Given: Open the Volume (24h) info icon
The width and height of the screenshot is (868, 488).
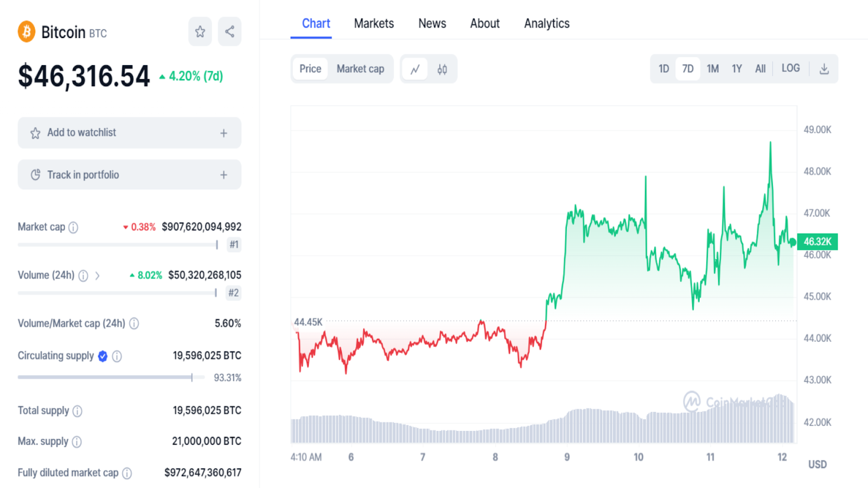Looking at the screenshot, I should pyautogui.click(x=83, y=275).
